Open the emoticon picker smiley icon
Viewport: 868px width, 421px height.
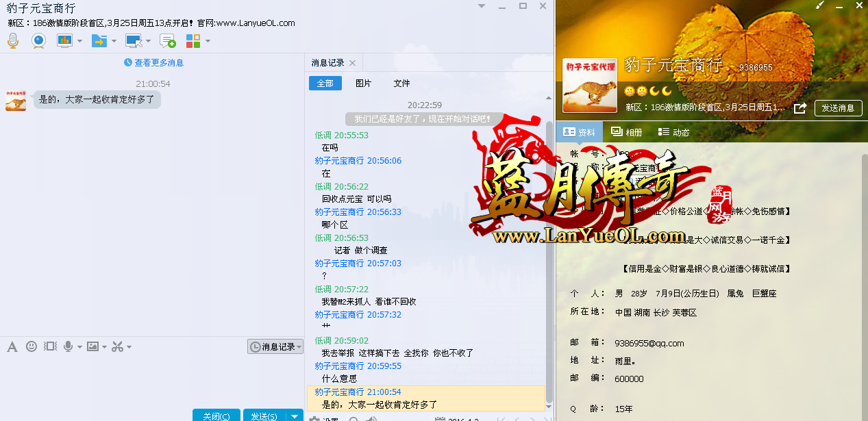pos(31,346)
